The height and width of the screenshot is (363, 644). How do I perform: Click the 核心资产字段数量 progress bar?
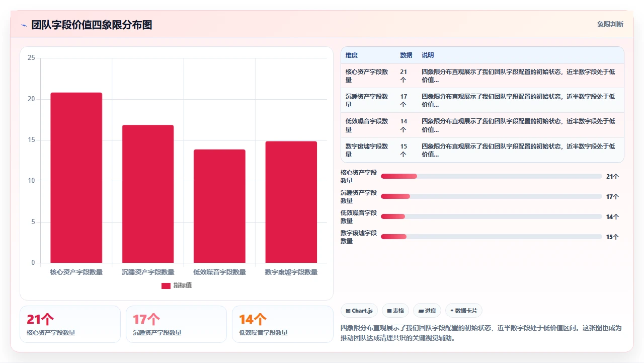tap(492, 176)
